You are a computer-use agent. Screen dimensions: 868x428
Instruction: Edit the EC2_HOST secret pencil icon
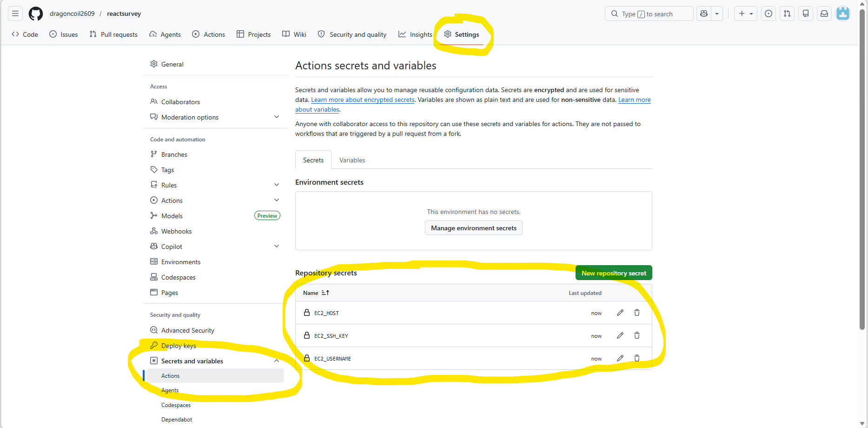[620, 313]
